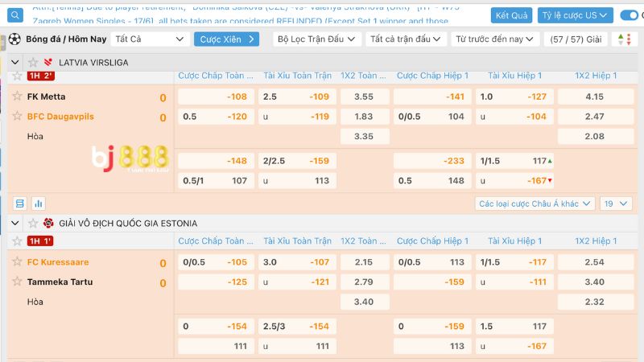Viewport: 644px width, 362px height.
Task: Click the Latvia Virsliga league flag icon
Action: coord(48,63)
